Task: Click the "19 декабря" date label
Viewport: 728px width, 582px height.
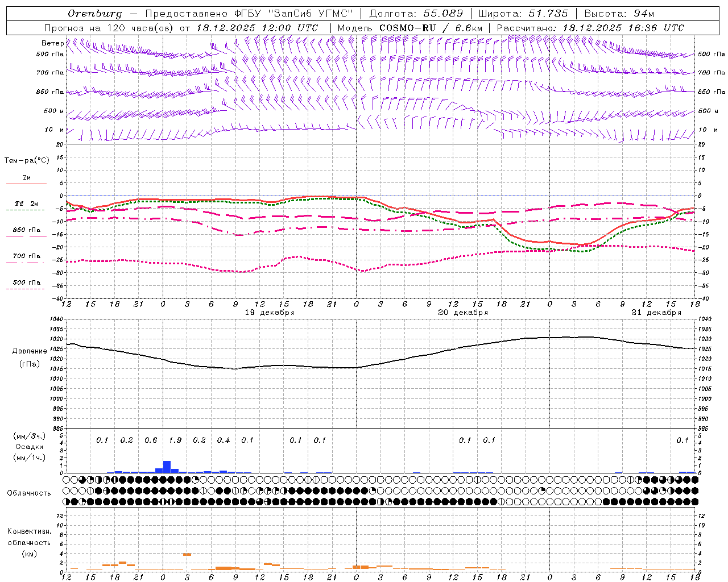Action: pyautogui.click(x=270, y=313)
